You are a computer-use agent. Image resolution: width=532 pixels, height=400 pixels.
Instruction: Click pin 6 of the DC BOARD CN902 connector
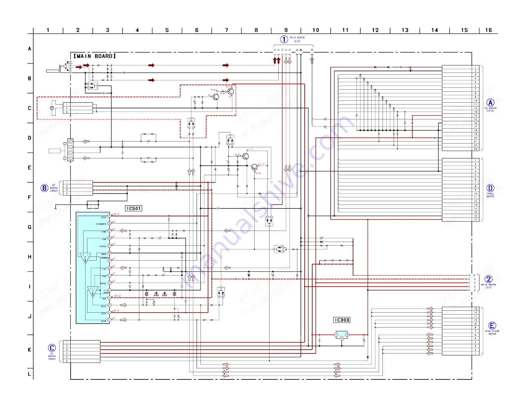[x=67, y=361]
